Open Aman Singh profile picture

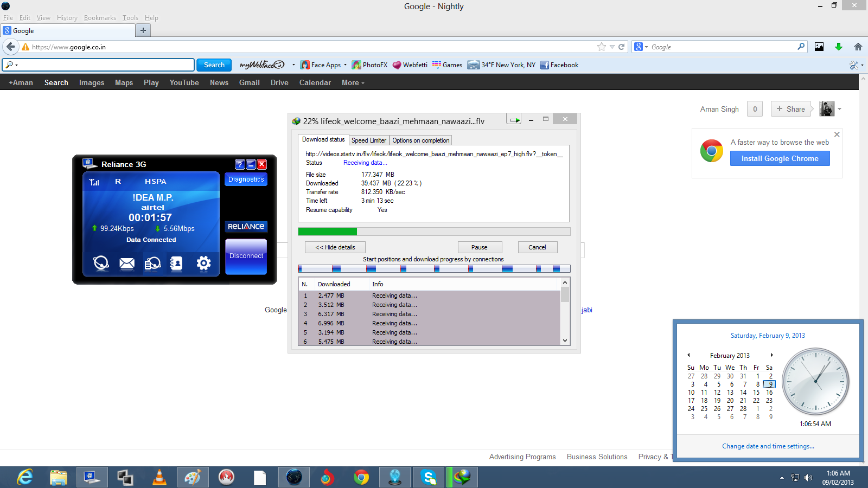click(827, 108)
